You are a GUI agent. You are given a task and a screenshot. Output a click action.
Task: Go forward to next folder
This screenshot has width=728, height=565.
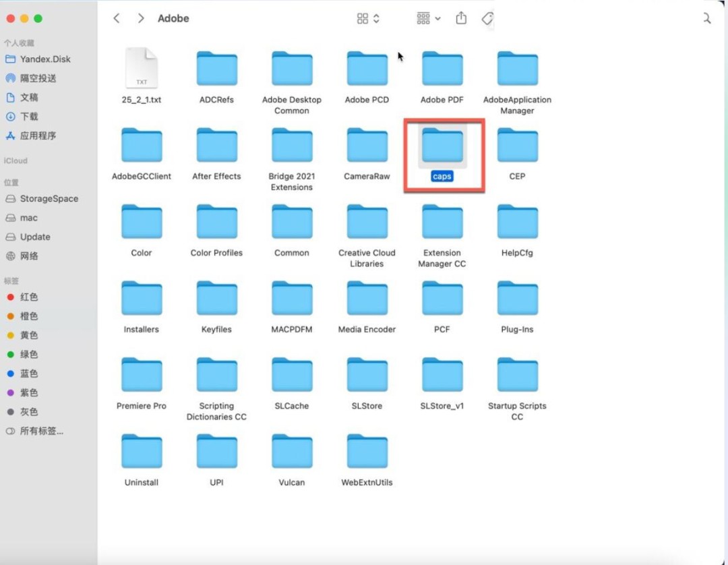point(140,18)
